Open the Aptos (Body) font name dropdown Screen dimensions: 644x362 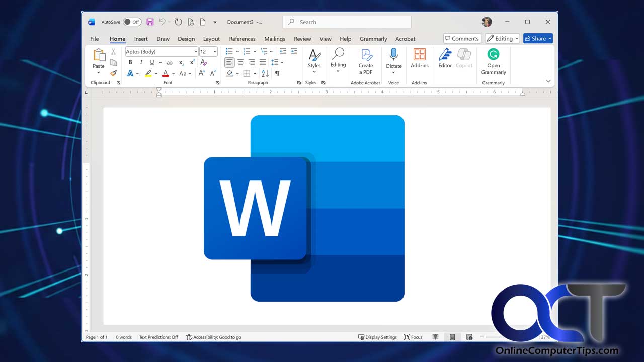tap(196, 52)
